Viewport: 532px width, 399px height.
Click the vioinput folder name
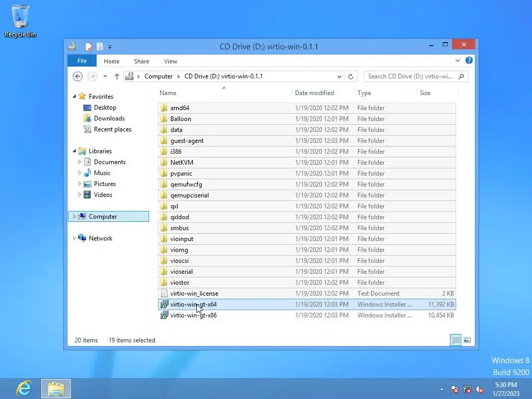point(182,239)
